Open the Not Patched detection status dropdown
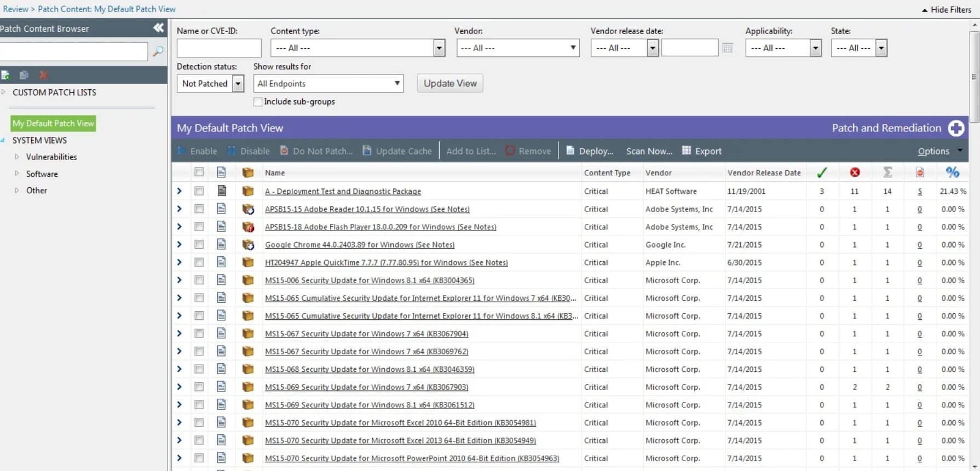The height and width of the screenshot is (471, 980). [211, 83]
